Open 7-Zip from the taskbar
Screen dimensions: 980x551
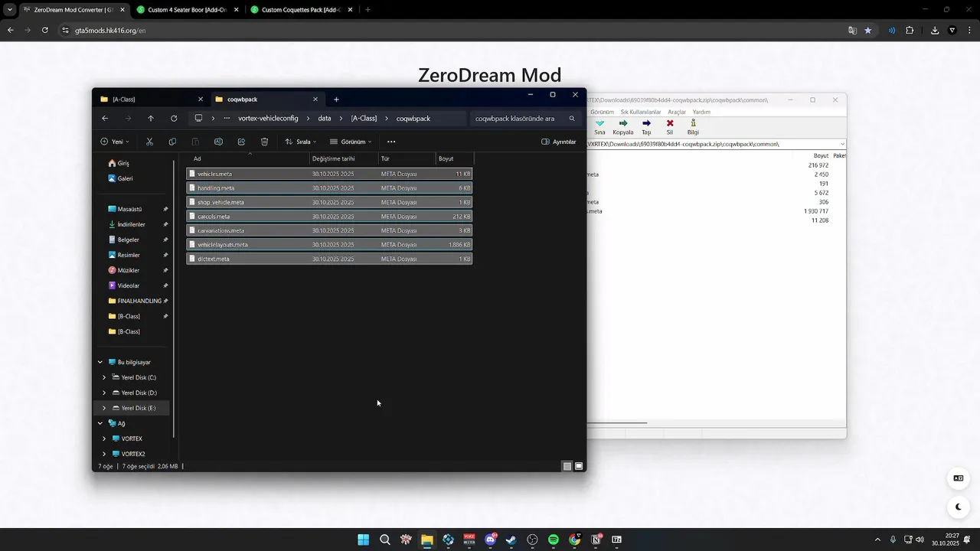click(x=616, y=540)
